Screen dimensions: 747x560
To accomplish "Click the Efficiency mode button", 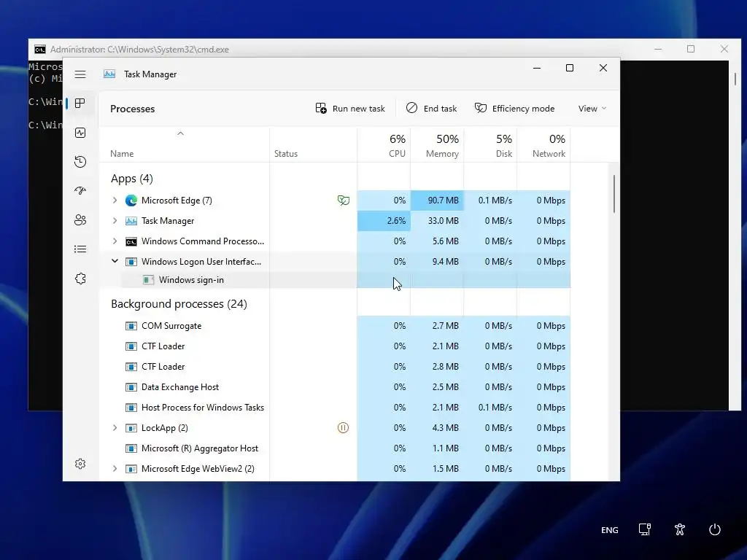I will pyautogui.click(x=514, y=109).
